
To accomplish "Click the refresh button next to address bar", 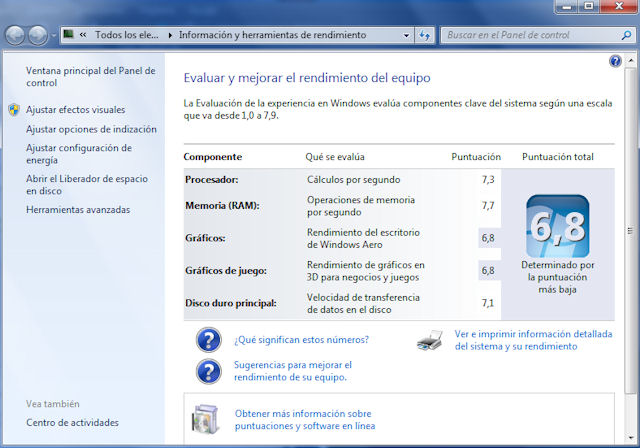I will click(x=424, y=35).
